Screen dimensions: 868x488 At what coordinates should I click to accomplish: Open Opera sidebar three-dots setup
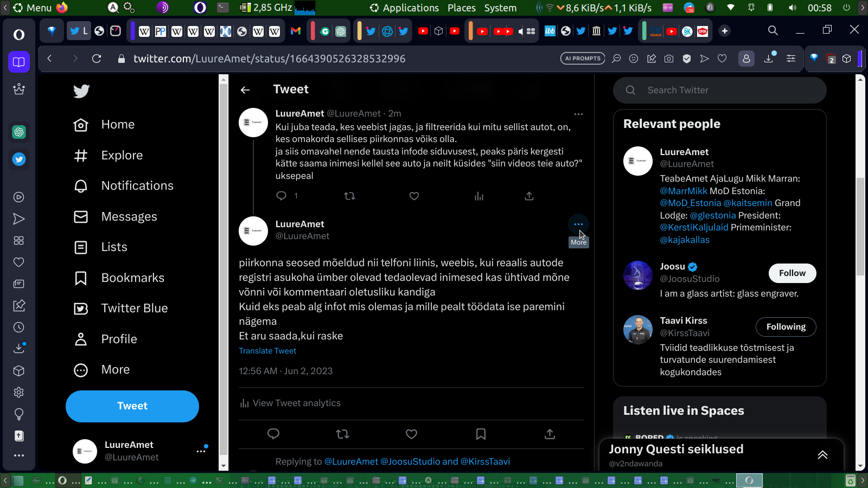point(19,455)
